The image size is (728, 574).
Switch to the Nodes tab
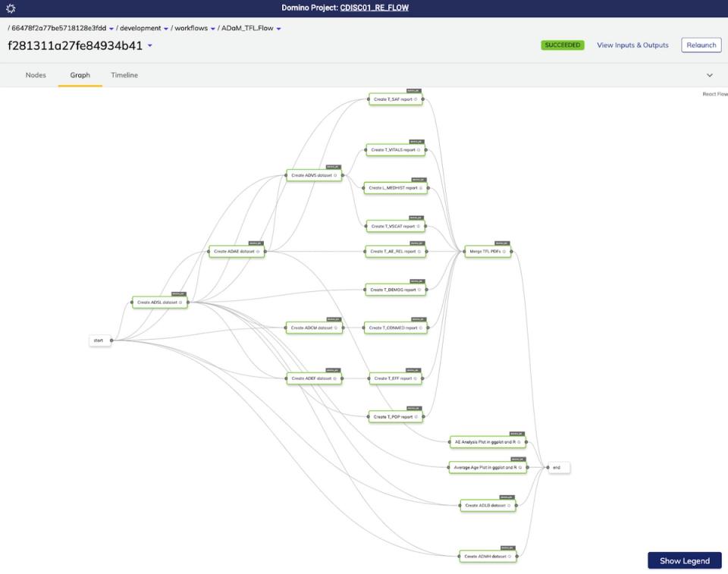35,75
